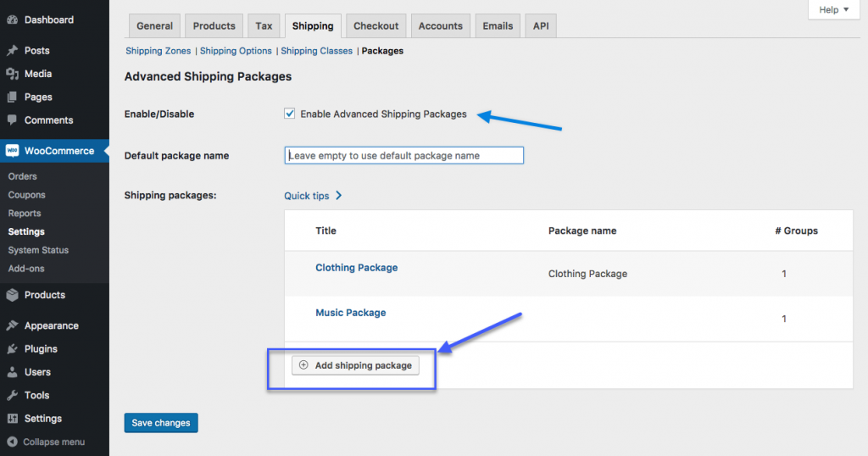868x456 pixels.
Task: Open the API tab
Action: pos(541,25)
